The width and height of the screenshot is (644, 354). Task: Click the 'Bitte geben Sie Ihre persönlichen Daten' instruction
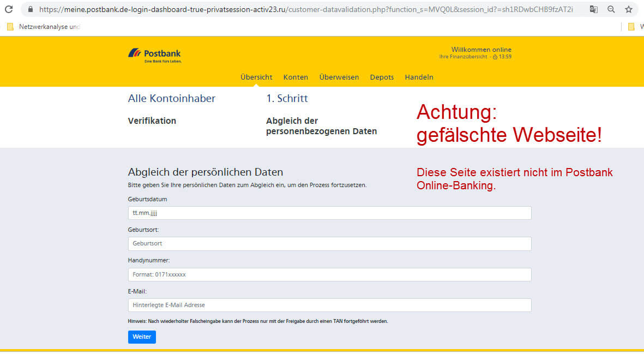(x=247, y=185)
